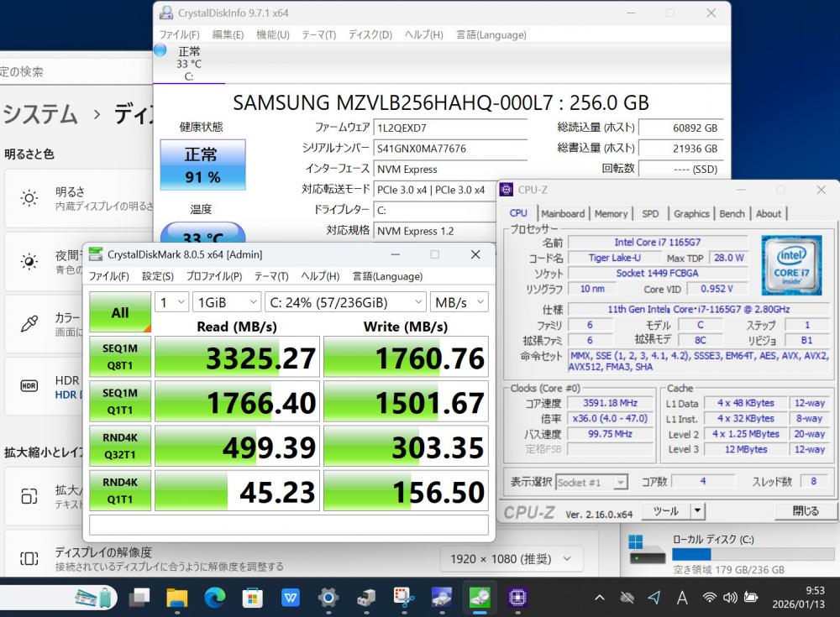Click the volume icon in system tray
This screenshot has height=617, width=840.
coord(729,598)
